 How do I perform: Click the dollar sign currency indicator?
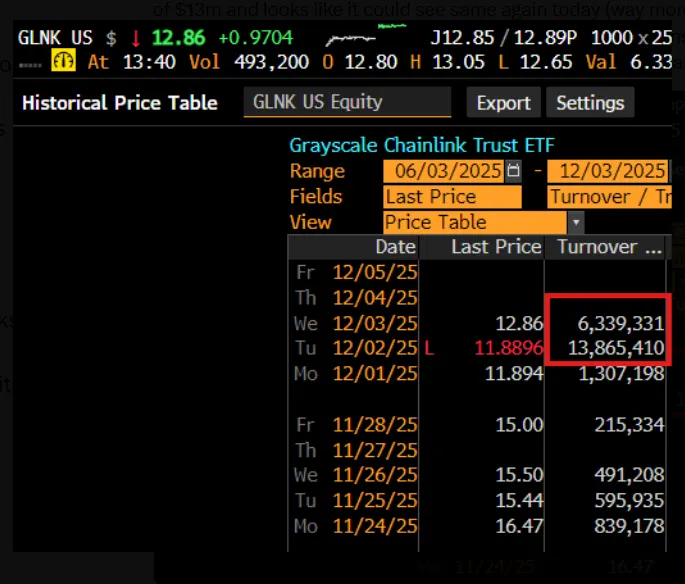coord(110,39)
